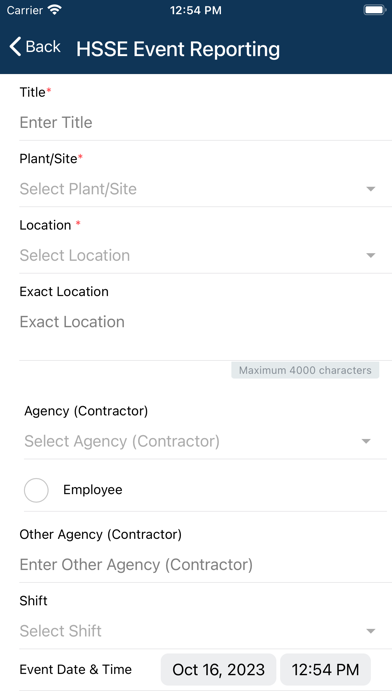Tap the Maximum 4000 characters badge

(305, 370)
